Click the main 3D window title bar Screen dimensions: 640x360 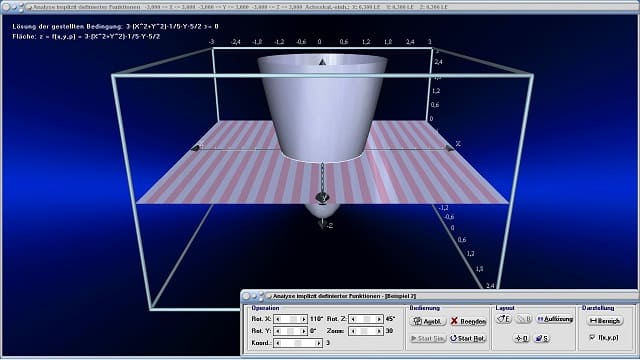coord(320,7)
